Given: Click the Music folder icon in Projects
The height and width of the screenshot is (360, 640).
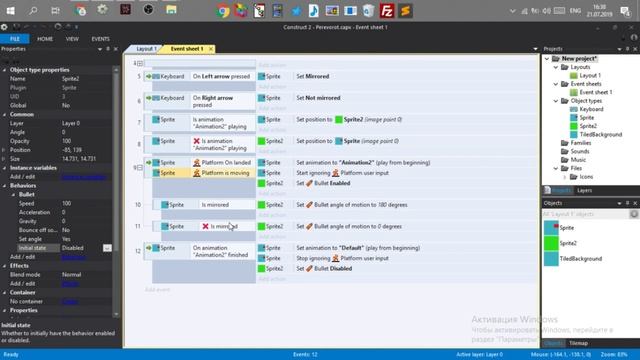Looking at the screenshot, I should click(565, 160).
